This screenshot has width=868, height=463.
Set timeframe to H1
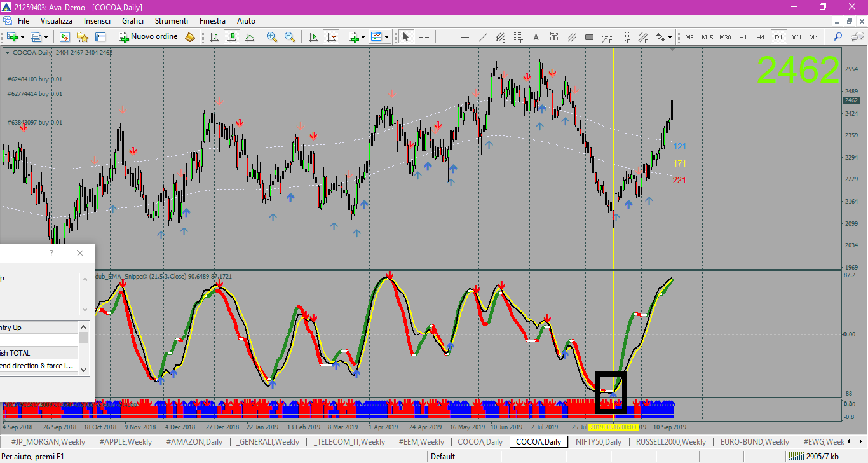click(x=743, y=37)
